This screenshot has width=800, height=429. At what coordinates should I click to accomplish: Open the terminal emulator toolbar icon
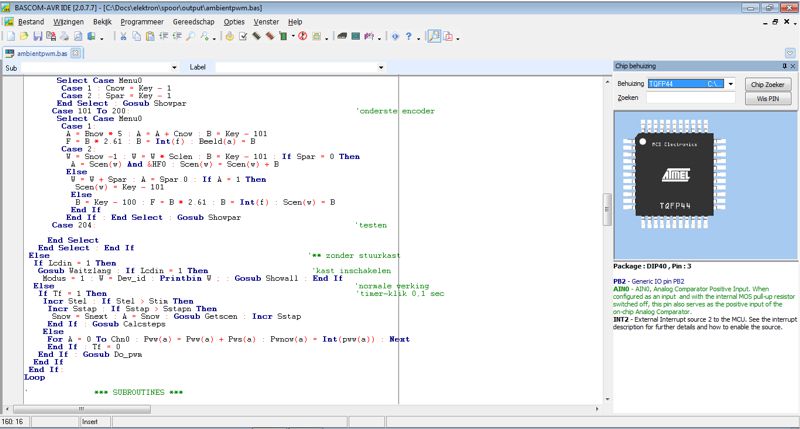pyautogui.click(x=341, y=36)
